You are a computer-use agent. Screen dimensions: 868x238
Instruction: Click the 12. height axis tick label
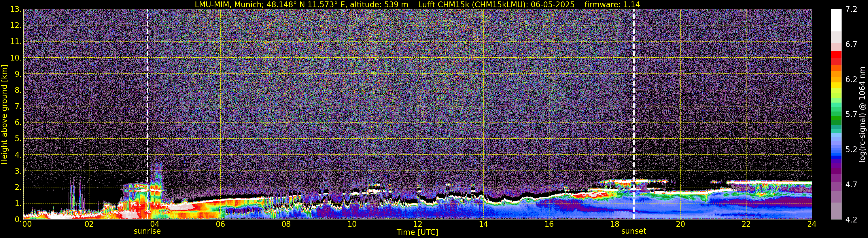coord(16,25)
